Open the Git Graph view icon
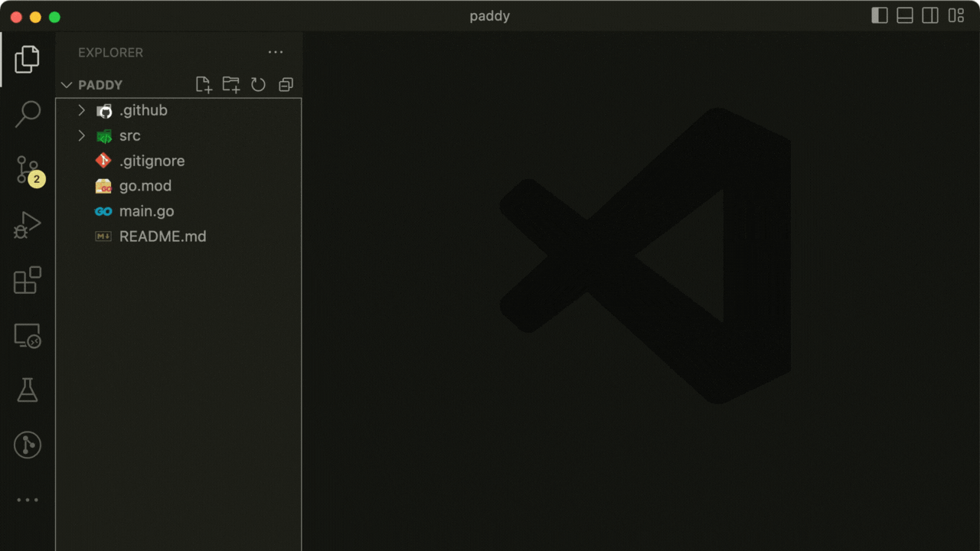Screen dimensions: 980x551 coord(27,445)
